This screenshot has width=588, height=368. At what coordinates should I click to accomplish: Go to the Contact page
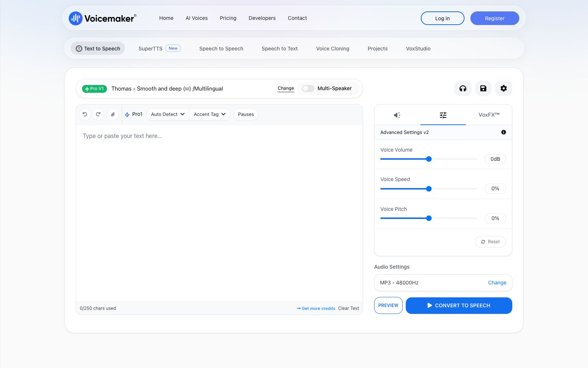[x=297, y=18]
